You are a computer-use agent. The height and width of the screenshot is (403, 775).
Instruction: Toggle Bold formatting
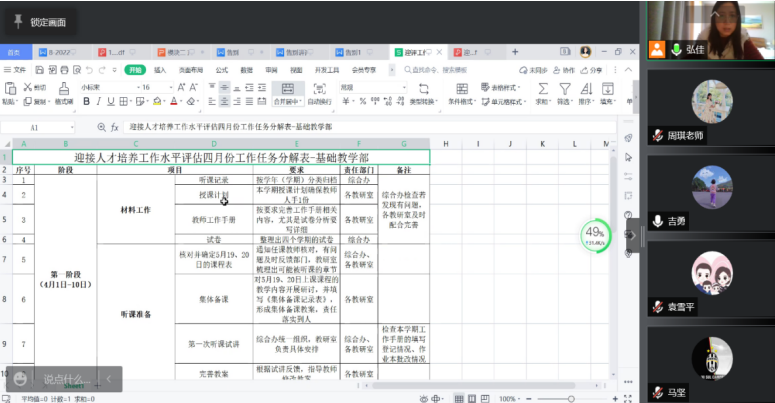(86, 101)
